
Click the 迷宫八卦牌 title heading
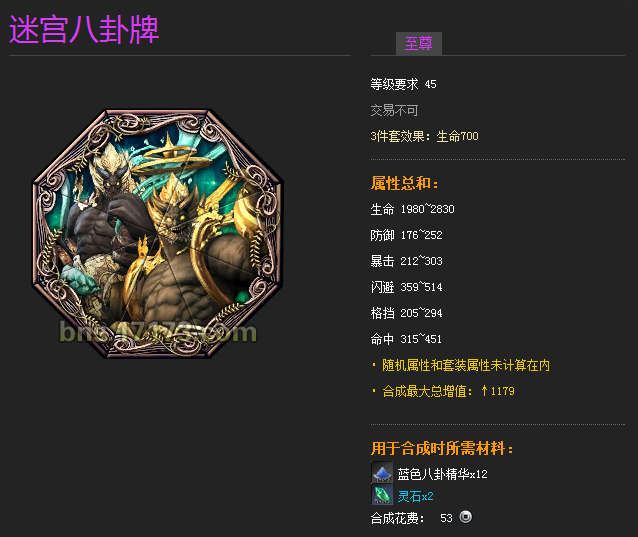(84, 29)
